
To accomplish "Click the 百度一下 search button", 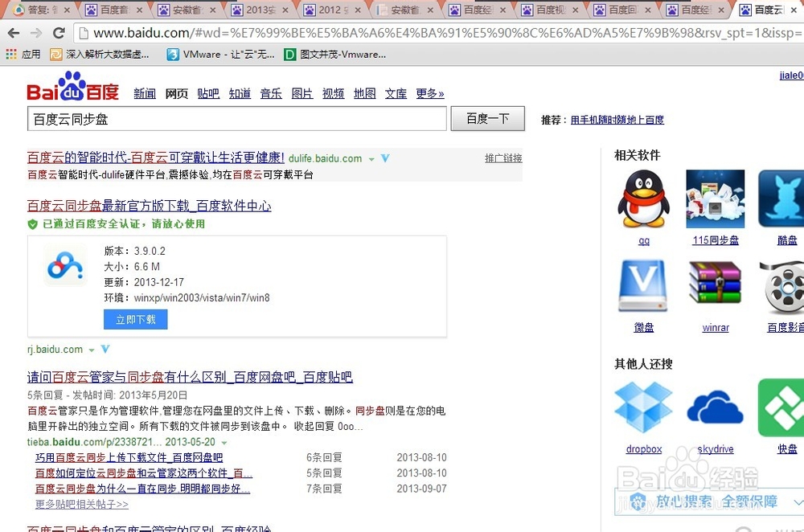I will point(488,118).
